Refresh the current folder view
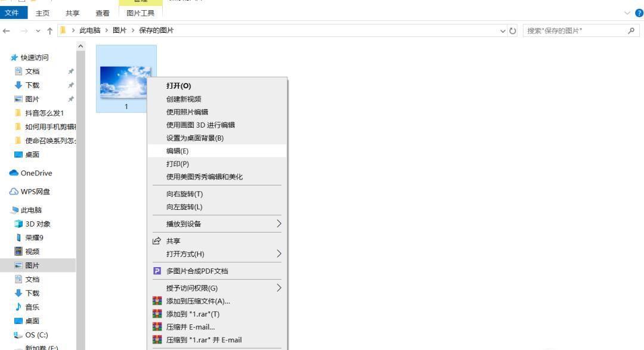Viewport: 644px width, 350px height. [513, 31]
